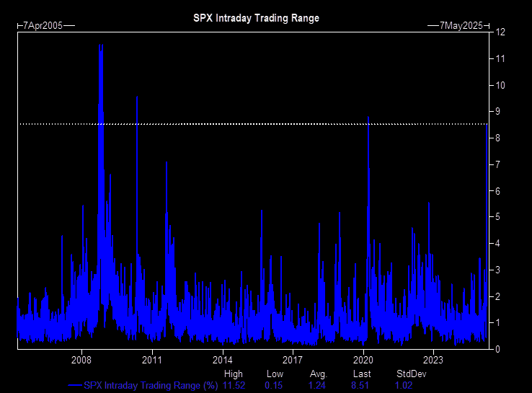The image size is (532, 393).
Task: Click the High value 11.52
Action: [x=234, y=386]
